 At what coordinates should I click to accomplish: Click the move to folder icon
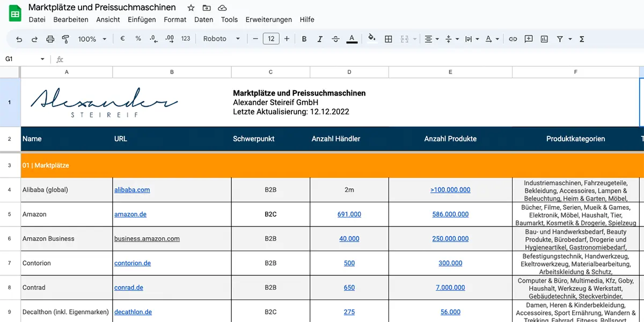[x=207, y=8]
